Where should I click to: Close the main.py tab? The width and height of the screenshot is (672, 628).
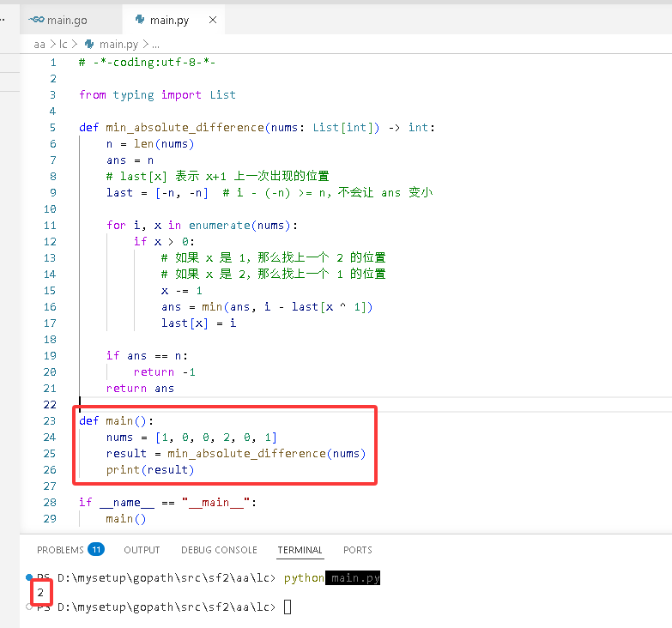coord(213,20)
